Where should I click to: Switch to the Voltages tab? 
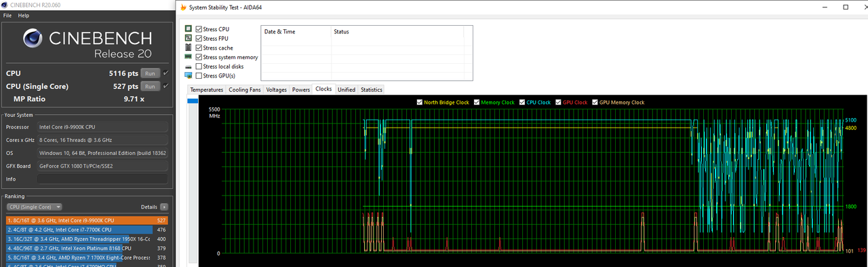click(277, 90)
